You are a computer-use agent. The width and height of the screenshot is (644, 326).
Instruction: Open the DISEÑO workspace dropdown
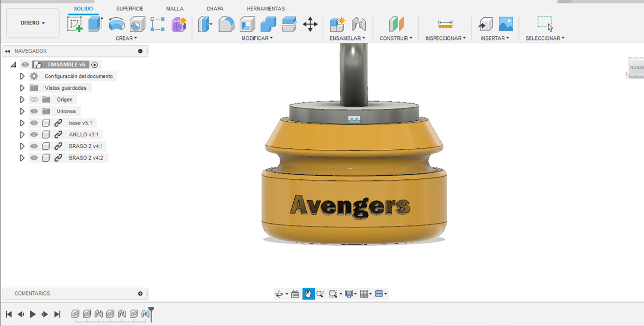click(x=33, y=23)
